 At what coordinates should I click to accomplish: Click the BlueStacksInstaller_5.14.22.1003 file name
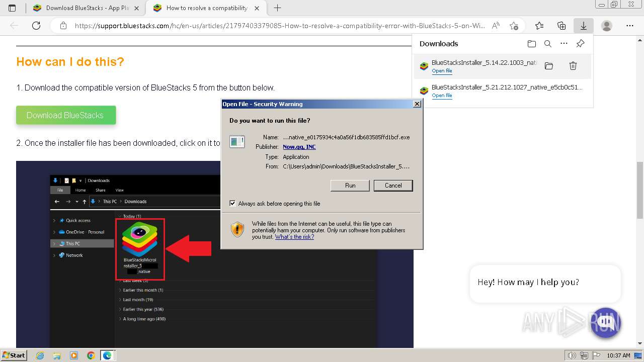(x=485, y=63)
